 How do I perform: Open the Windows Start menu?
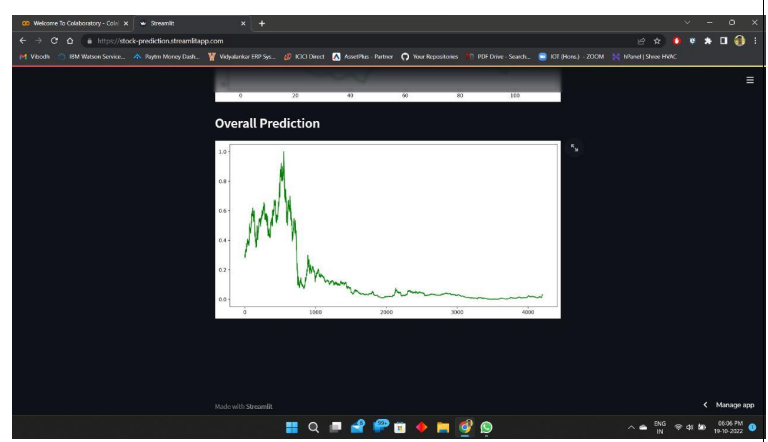click(292, 427)
